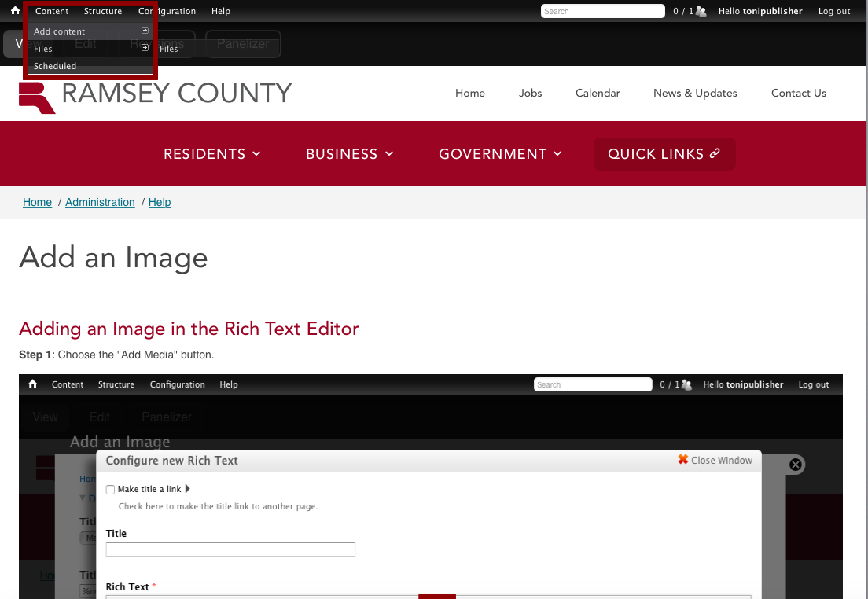Click the Home breadcrumb link
868x599 pixels.
37,202
